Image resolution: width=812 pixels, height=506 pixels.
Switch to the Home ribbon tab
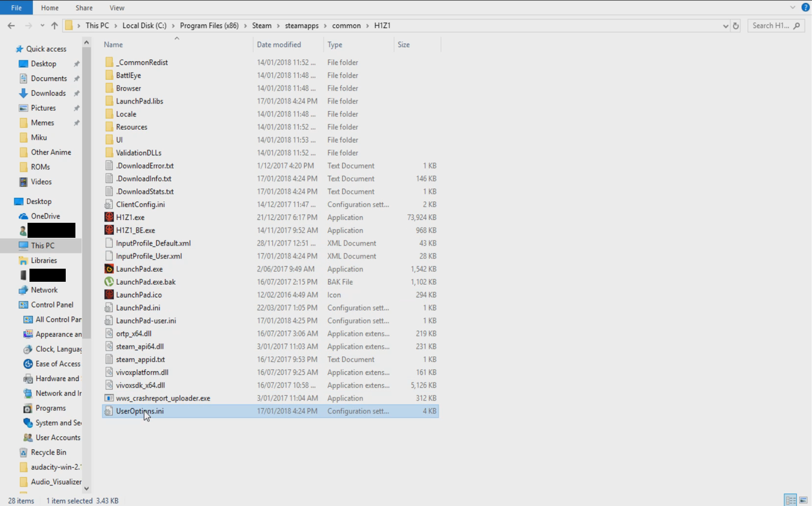tap(50, 8)
